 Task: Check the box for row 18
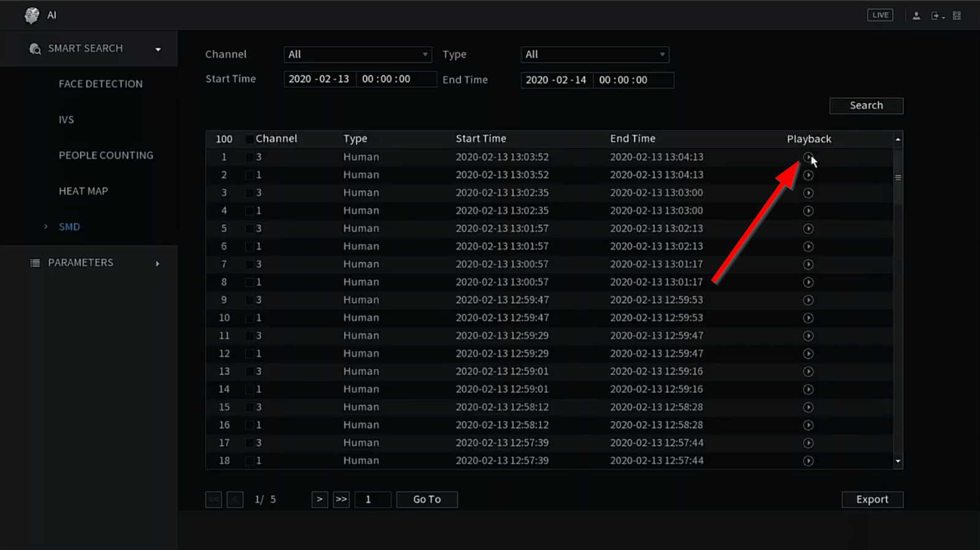point(249,461)
